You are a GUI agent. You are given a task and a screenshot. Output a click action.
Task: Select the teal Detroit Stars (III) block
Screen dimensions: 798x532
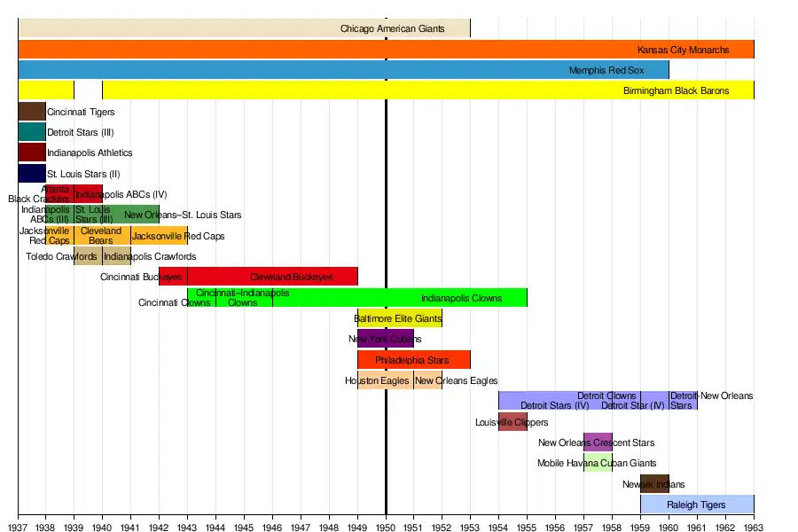point(32,132)
